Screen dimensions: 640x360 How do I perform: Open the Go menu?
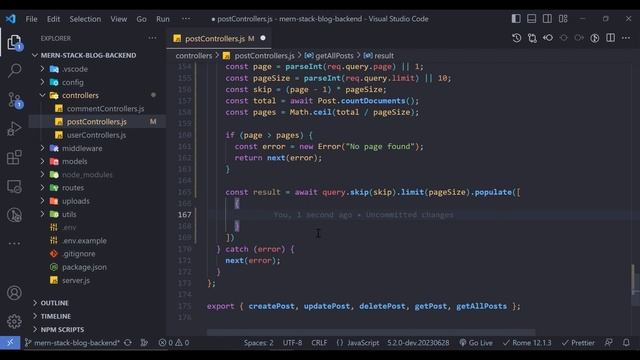pos(141,19)
